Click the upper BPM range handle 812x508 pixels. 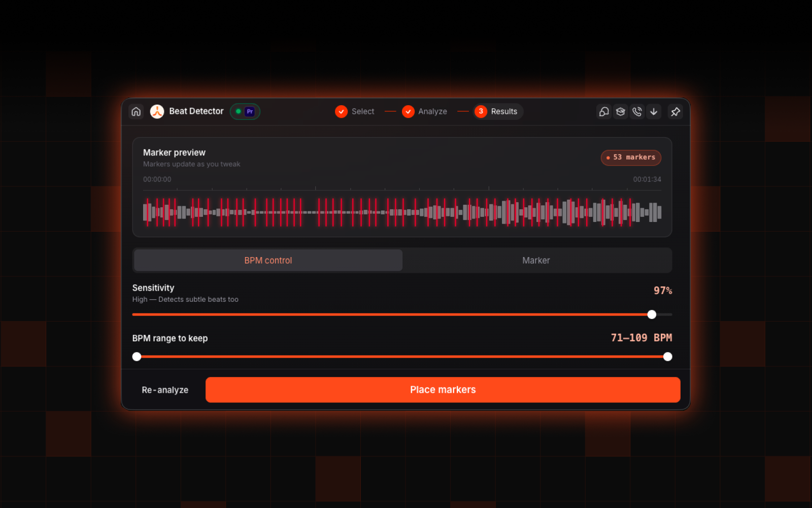pyautogui.click(x=668, y=357)
